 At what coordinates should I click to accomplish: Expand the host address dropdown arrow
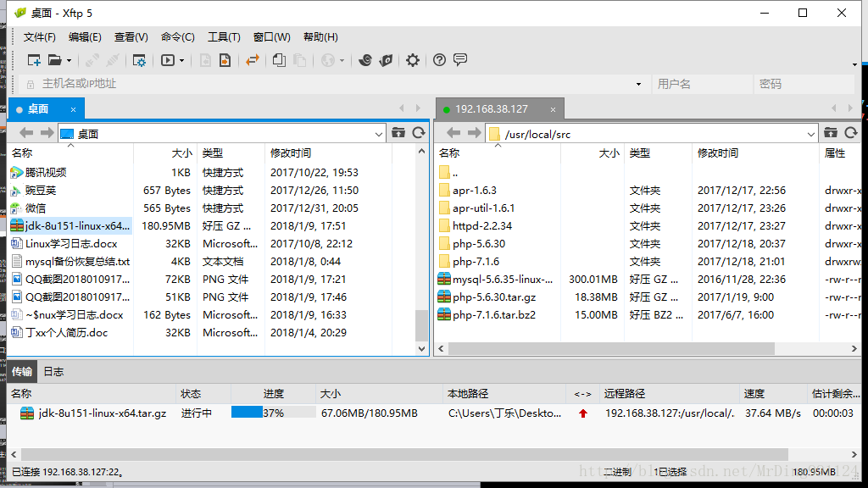pos(638,84)
